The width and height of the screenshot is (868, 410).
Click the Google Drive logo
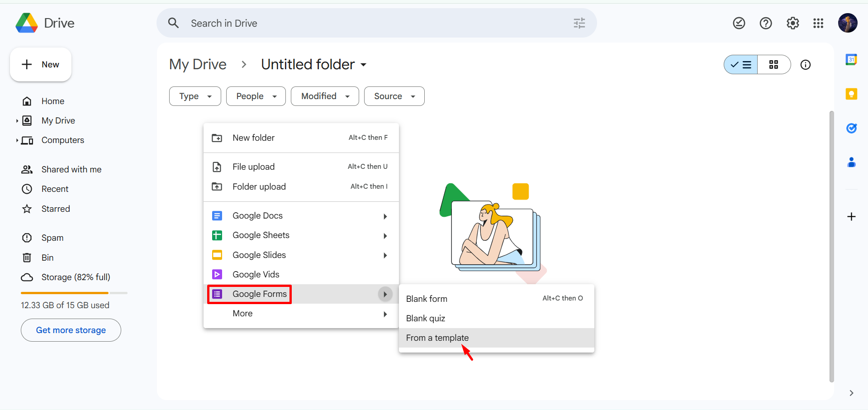[27, 23]
